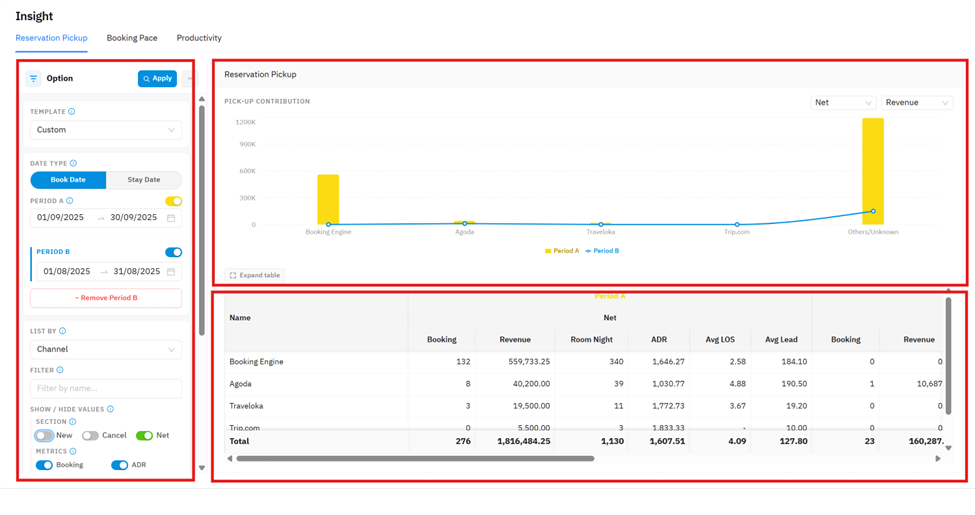Open the Revenue chart metric dropdown
Viewport: 975px width, 515px height.
pyautogui.click(x=917, y=103)
